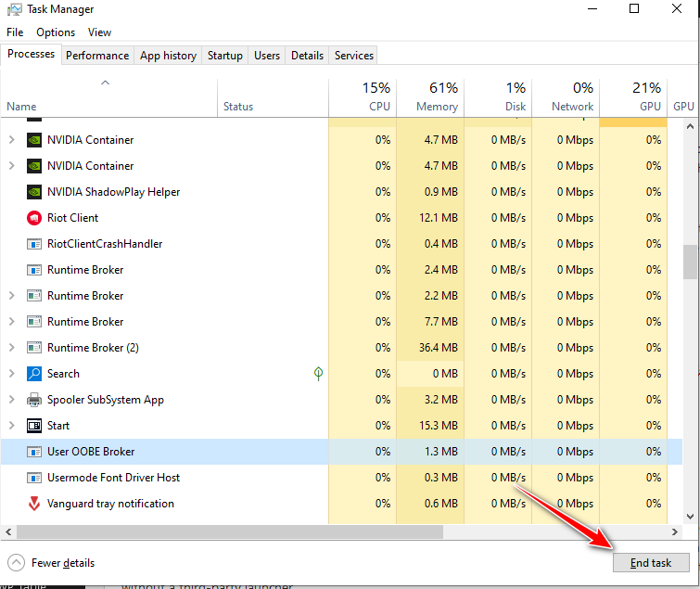The height and width of the screenshot is (589, 700).
Task: Click the NVIDIA ShadowPlay Helper icon
Action: [x=34, y=192]
